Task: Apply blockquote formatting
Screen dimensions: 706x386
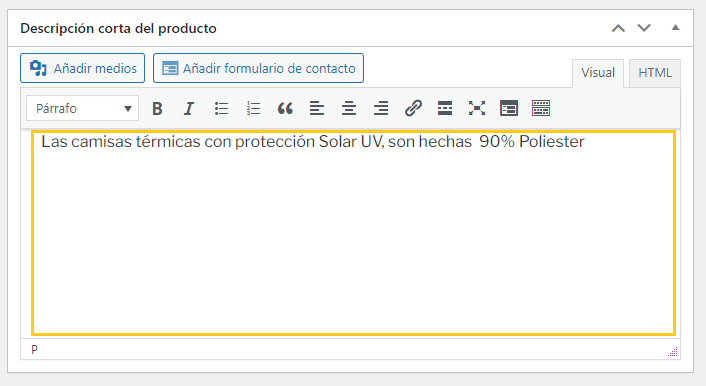Action: (285, 109)
